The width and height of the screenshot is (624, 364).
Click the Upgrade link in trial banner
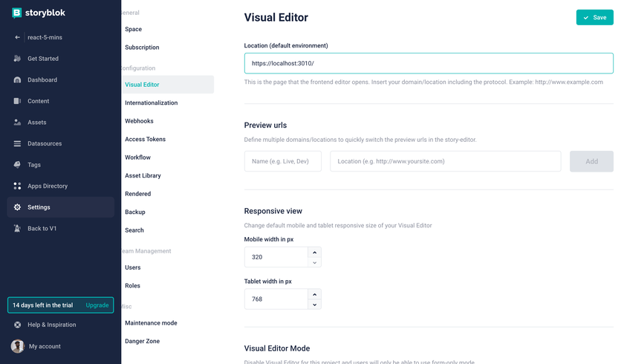[x=97, y=305]
